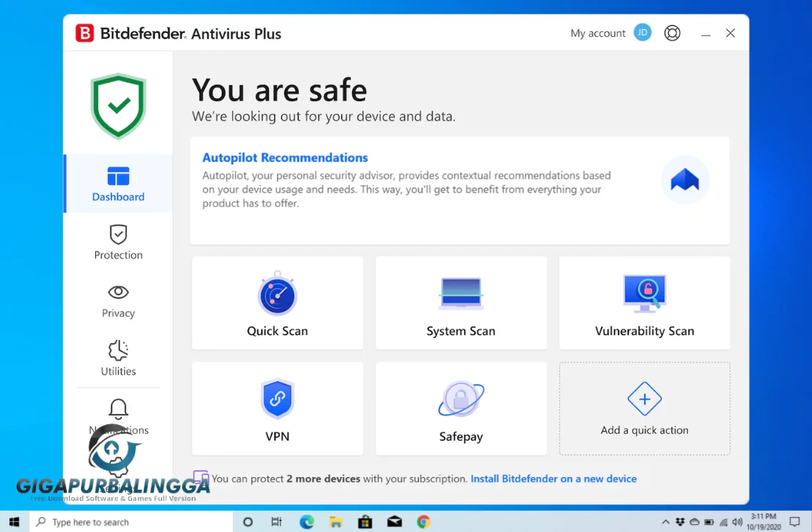Open Mail app from taskbar

coord(395,522)
